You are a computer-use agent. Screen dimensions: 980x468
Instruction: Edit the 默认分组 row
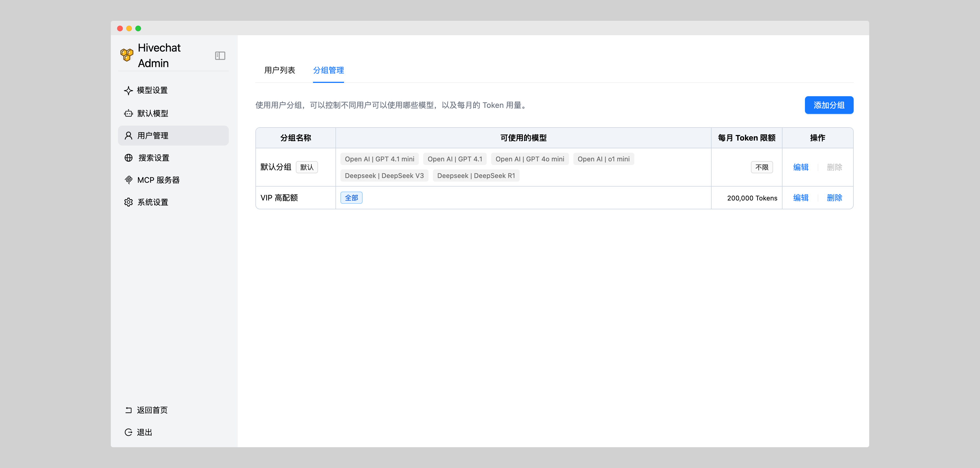pos(801,167)
